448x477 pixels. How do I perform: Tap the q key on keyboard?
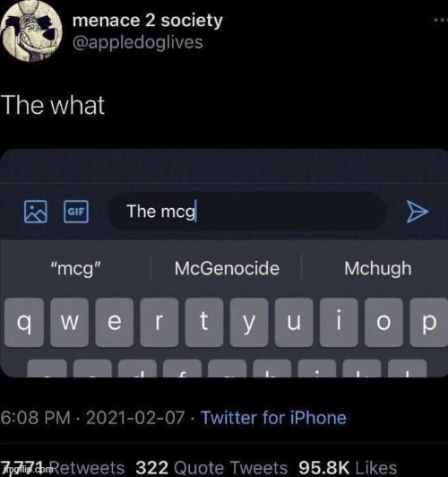pos(24,322)
